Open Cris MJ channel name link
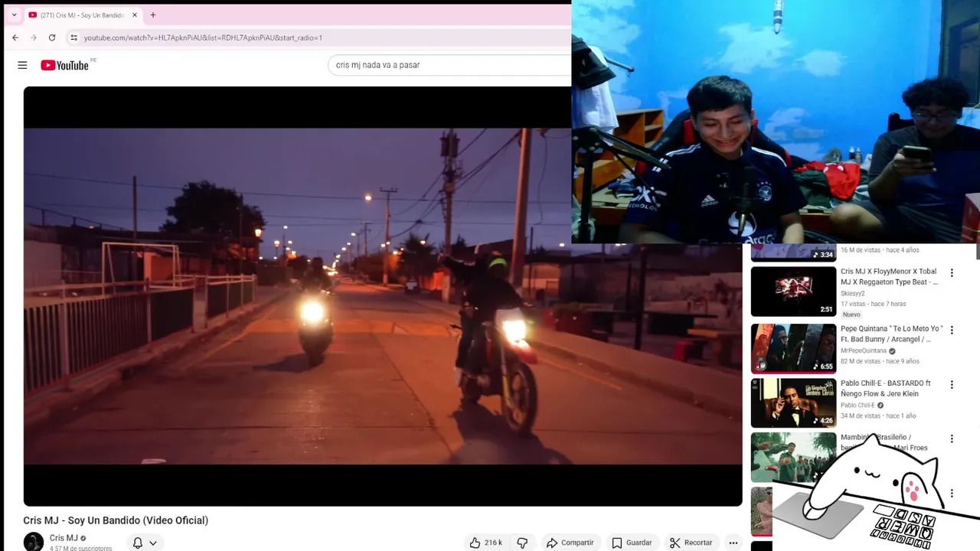This screenshot has width=980, height=551. pyautogui.click(x=64, y=538)
